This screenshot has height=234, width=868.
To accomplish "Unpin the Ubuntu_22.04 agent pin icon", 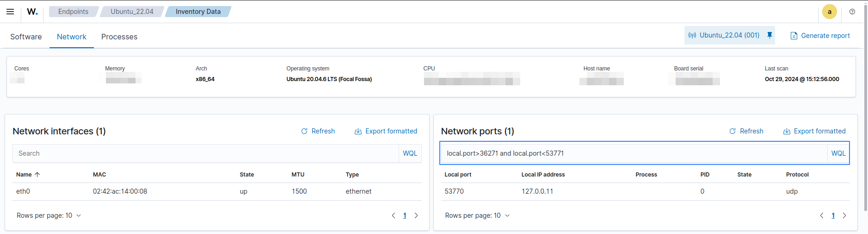I will point(770,35).
